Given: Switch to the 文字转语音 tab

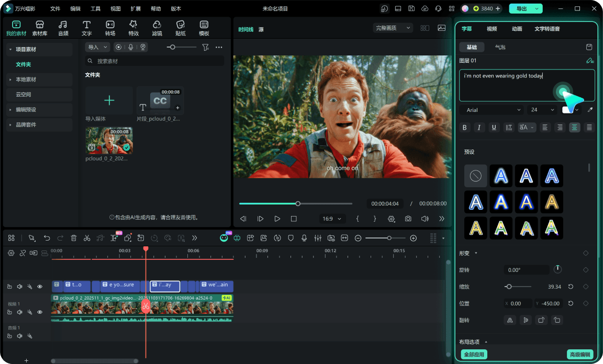Looking at the screenshot, I should click(547, 29).
